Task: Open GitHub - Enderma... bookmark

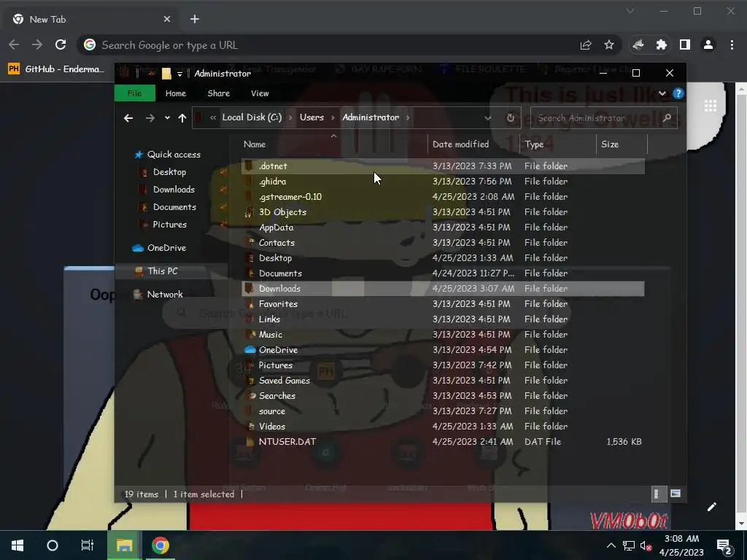Action: point(56,69)
